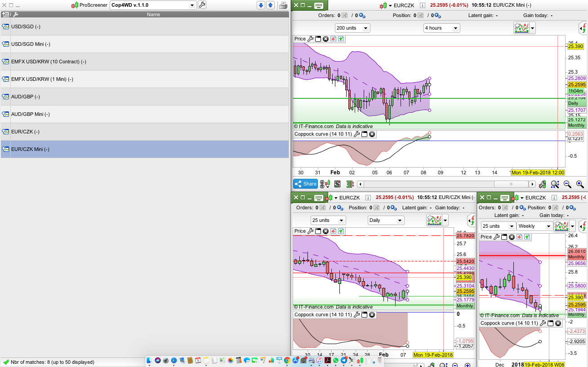Open chart icon for USD/SGD (-) row

[x=5, y=27]
